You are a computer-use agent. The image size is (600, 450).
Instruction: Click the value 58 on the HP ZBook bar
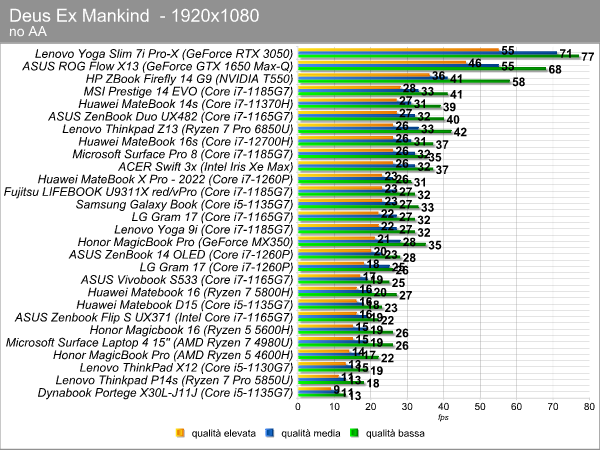tap(518, 82)
